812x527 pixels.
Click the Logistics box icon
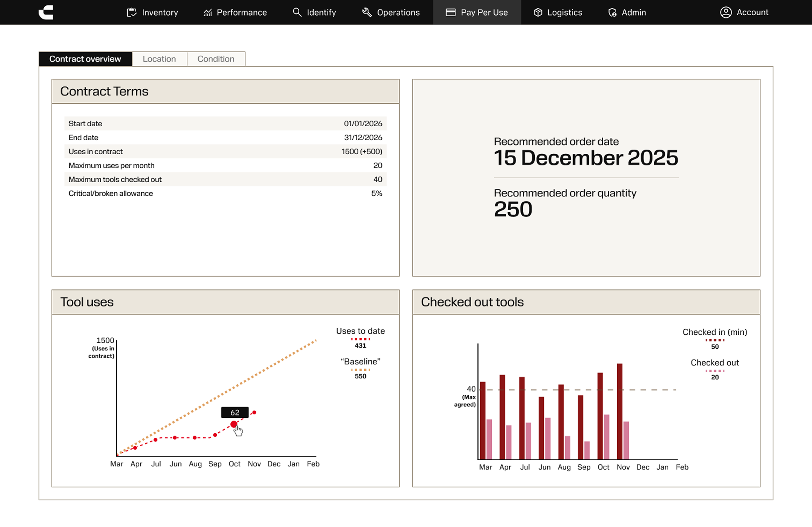538,13
